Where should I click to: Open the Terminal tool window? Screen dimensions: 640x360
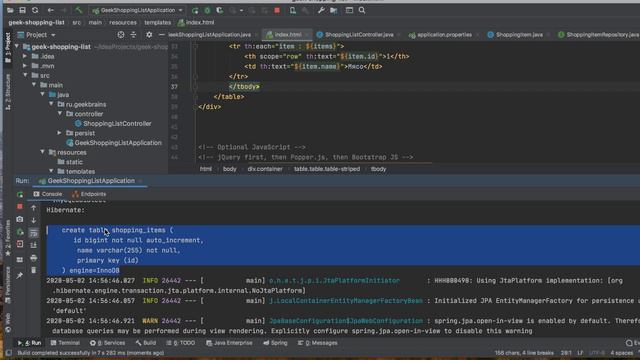tap(65, 343)
